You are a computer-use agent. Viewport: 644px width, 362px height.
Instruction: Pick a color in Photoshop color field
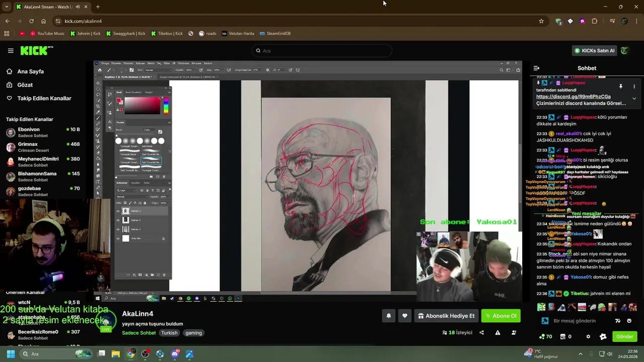click(x=142, y=106)
